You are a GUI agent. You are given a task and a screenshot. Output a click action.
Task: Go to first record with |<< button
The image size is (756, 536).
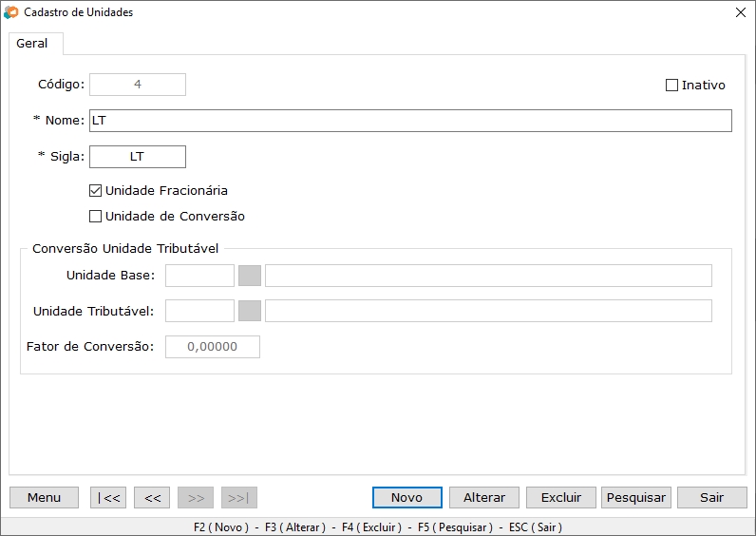[x=107, y=497]
